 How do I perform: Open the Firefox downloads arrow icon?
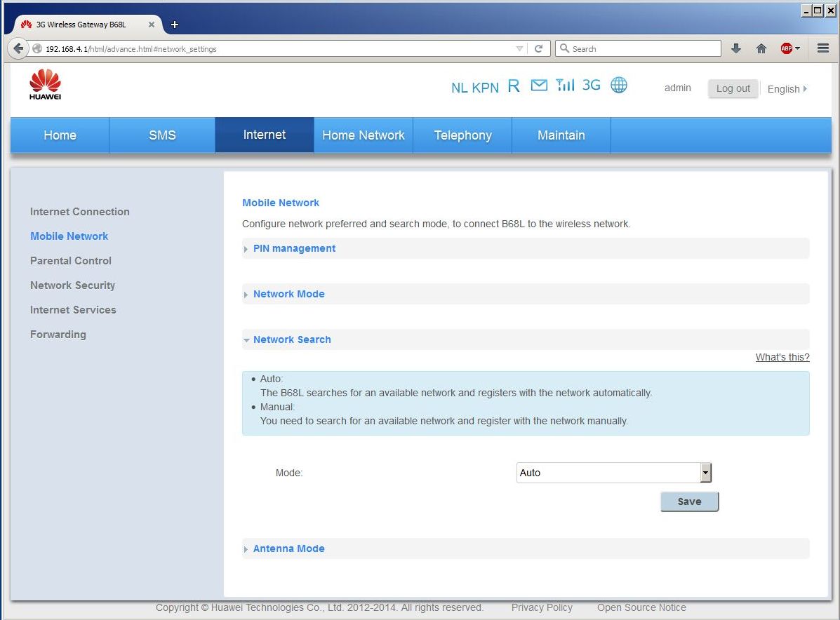(x=736, y=48)
